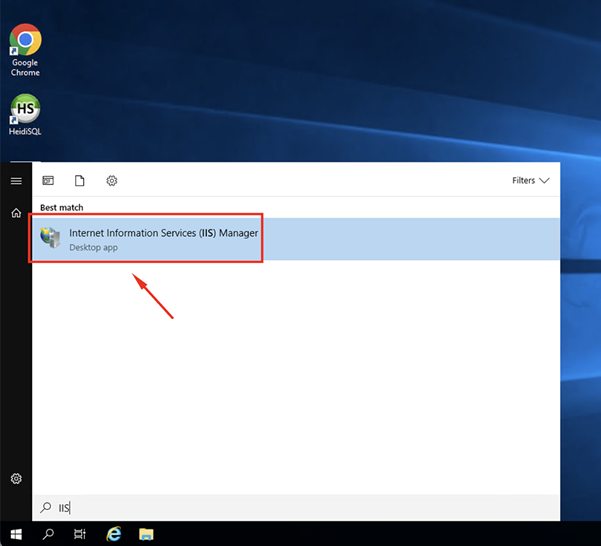This screenshot has width=601, height=546.
Task: Click the IIS Manager globe icon
Action: pos(50,238)
